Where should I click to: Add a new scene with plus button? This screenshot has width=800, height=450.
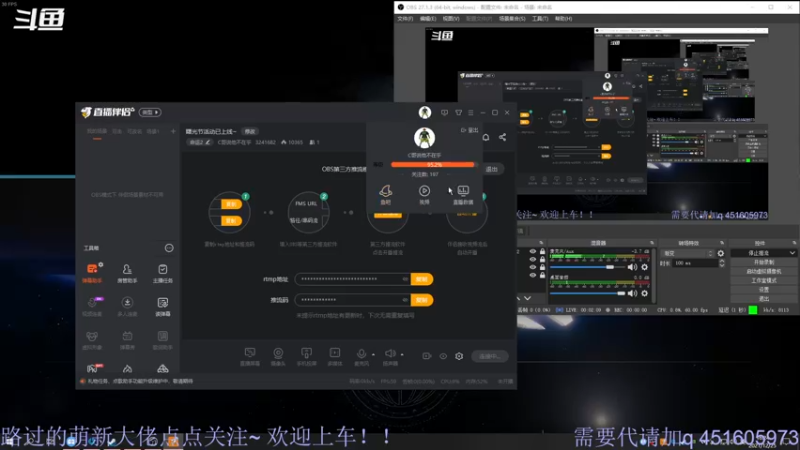(x=173, y=132)
